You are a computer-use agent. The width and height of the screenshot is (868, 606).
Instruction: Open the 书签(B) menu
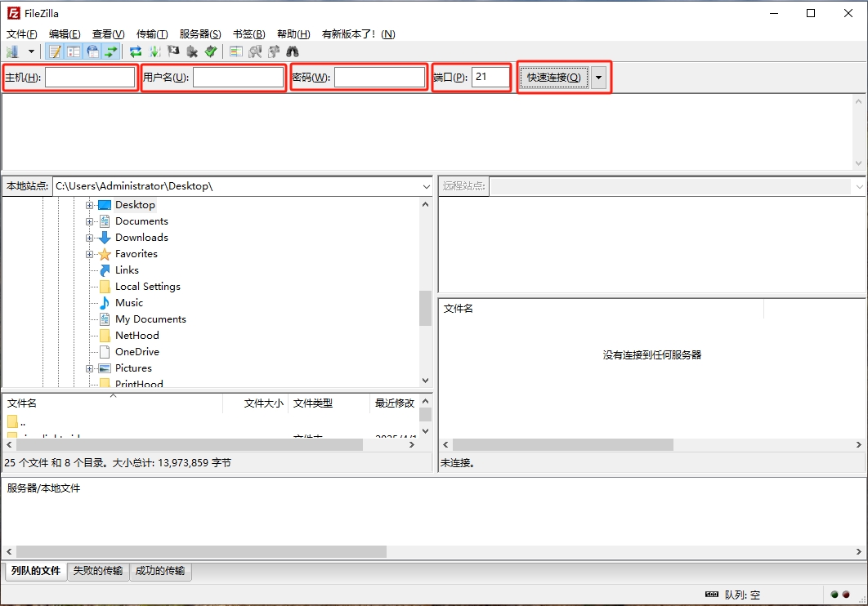point(249,34)
